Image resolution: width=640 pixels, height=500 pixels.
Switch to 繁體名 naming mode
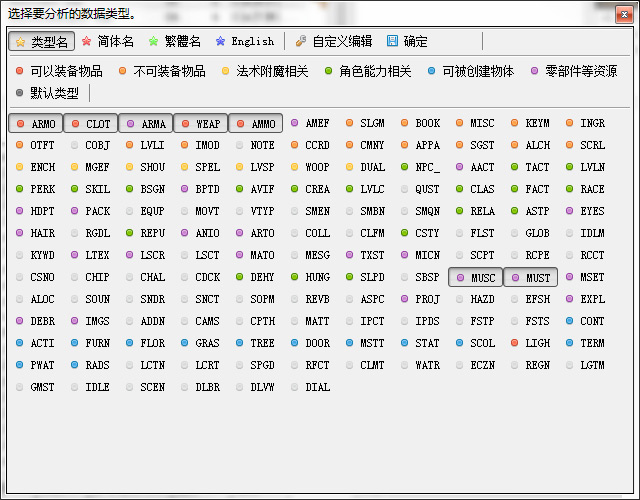(x=175, y=41)
